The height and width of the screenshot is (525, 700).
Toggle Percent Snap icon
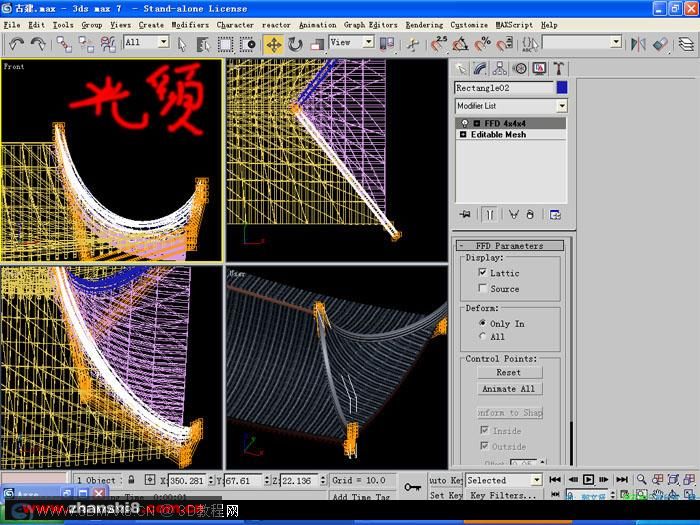click(482, 44)
